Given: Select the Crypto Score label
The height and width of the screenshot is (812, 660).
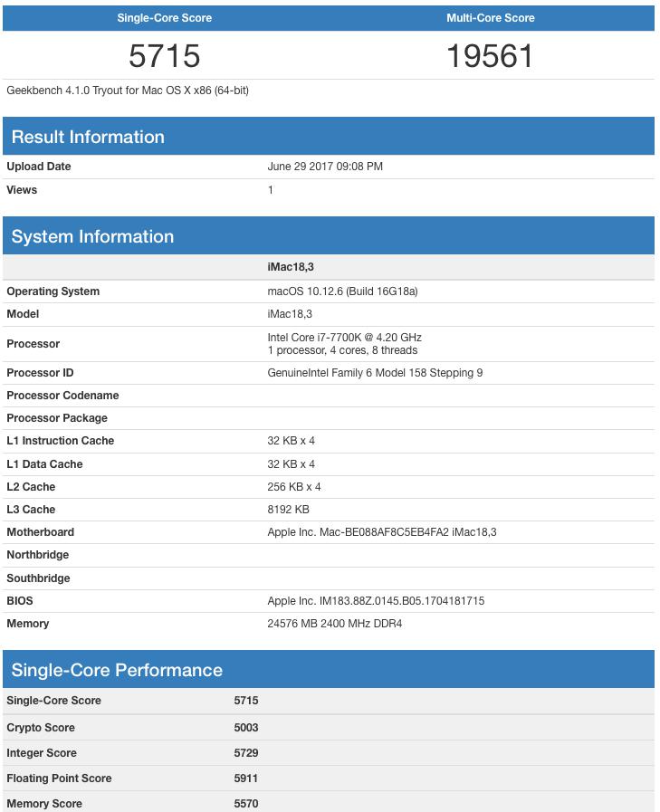Looking at the screenshot, I should (41, 728).
